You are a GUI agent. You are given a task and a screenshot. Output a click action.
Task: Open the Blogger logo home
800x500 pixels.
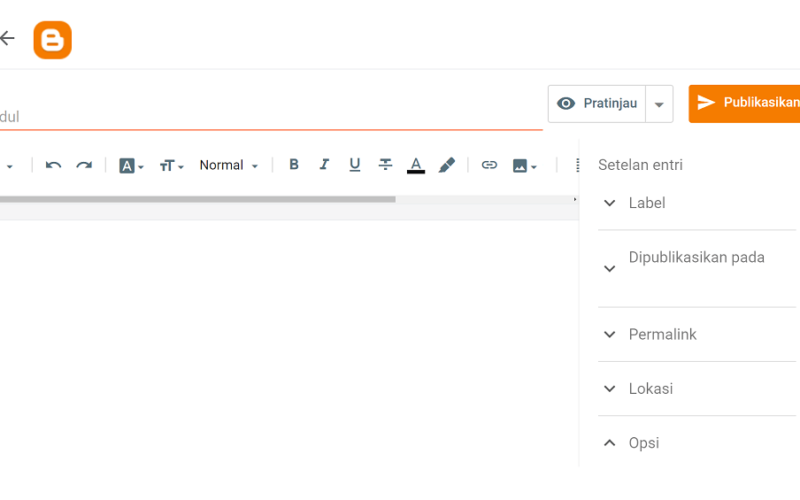[x=53, y=40]
